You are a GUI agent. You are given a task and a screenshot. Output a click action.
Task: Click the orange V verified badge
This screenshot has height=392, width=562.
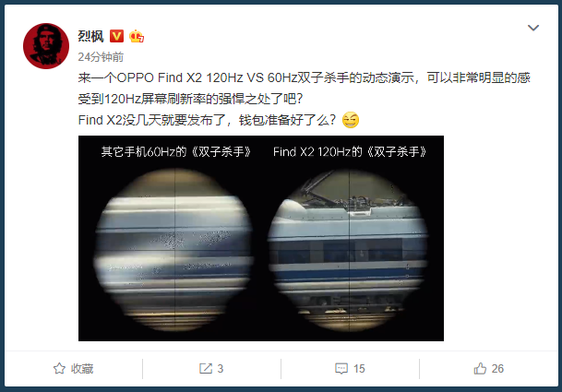(116, 36)
